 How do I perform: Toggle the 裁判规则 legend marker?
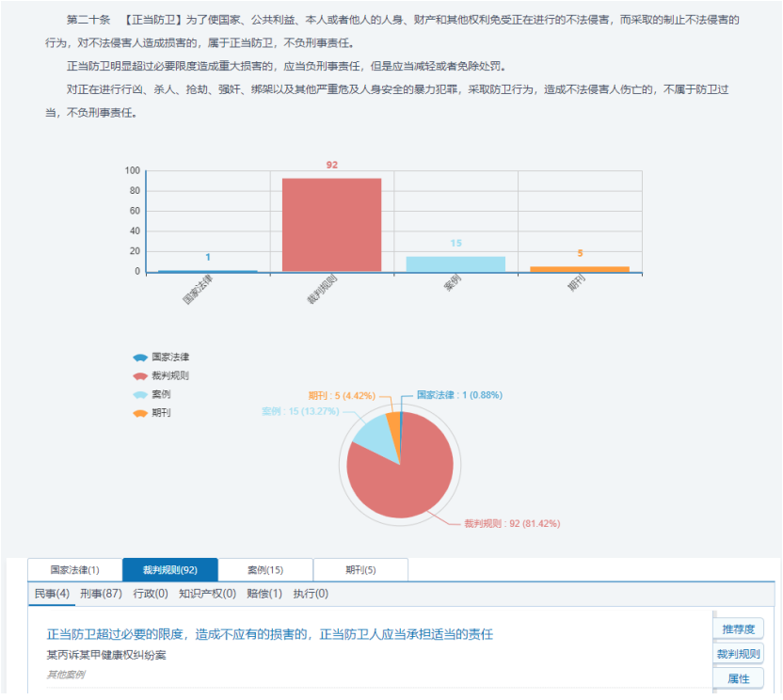[140, 376]
